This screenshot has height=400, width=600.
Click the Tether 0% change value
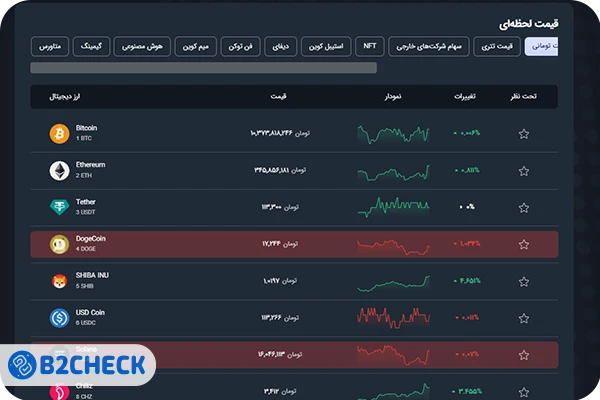pyautogui.click(x=467, y=207)
